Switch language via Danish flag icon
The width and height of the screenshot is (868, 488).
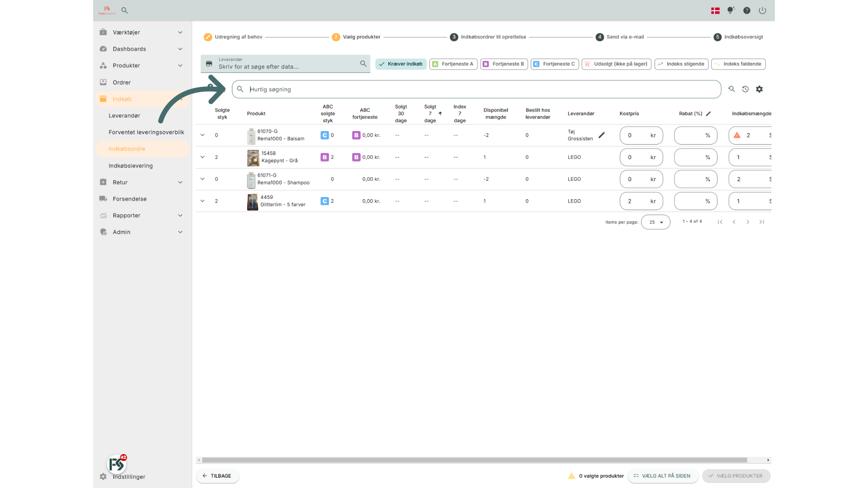pos(715,10)
